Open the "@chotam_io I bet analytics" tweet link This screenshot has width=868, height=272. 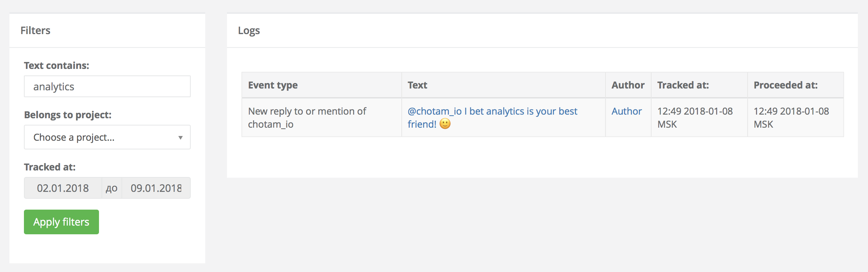(492, 111)
